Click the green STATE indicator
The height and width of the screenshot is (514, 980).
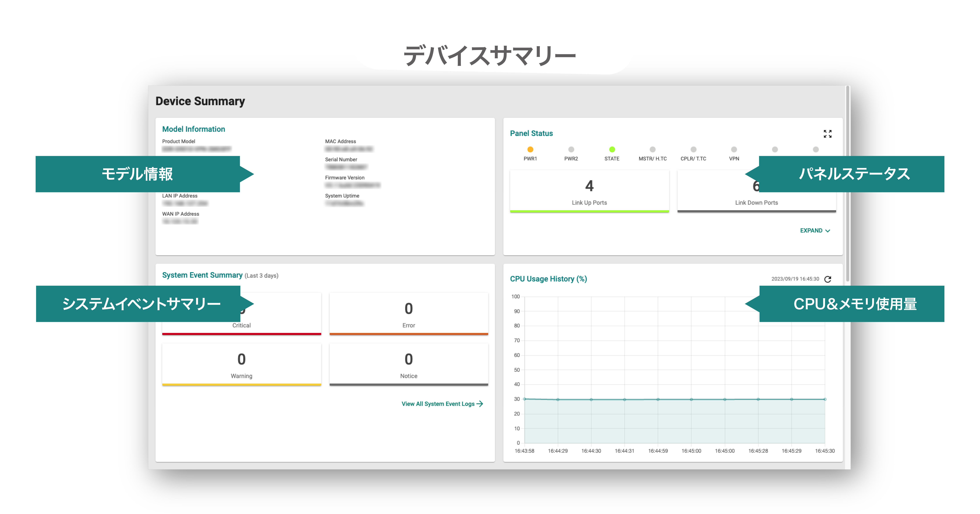click(x=612, y=149)
